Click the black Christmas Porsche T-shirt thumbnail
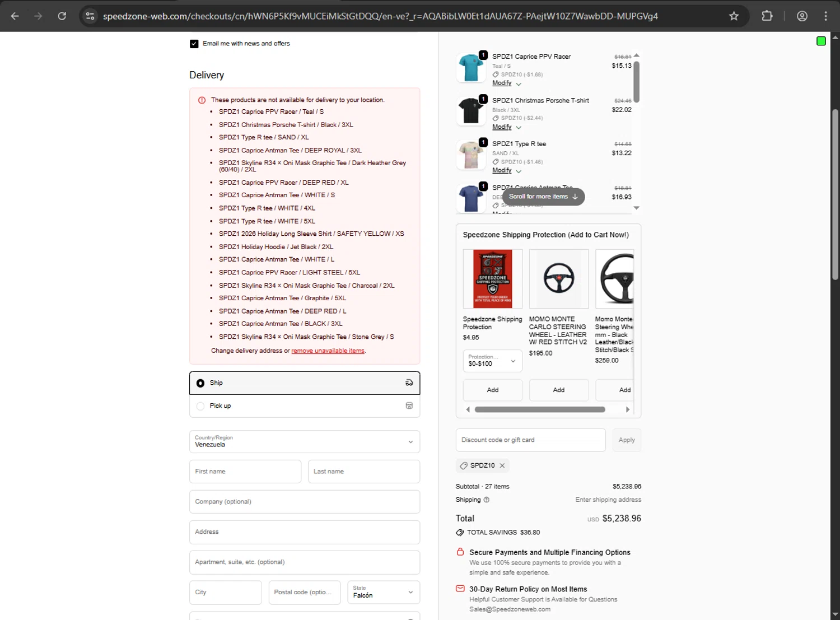 pyautogui.click(x=471, y=111)
